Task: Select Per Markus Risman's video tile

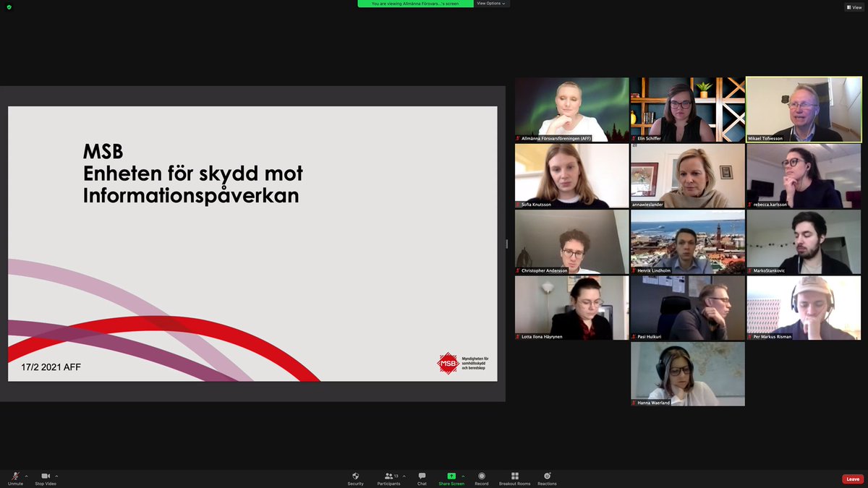Action: tap(804, 308)
